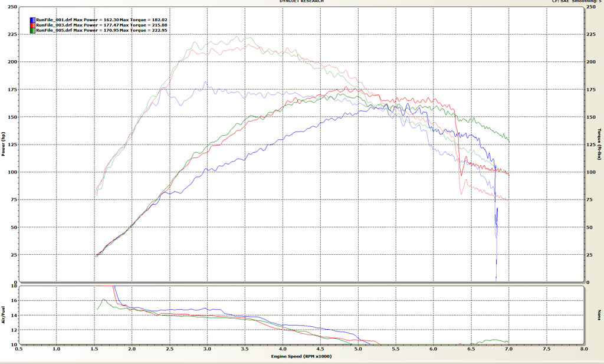
Task: Click the Dynojet Research title text
Action: [300, 2]
